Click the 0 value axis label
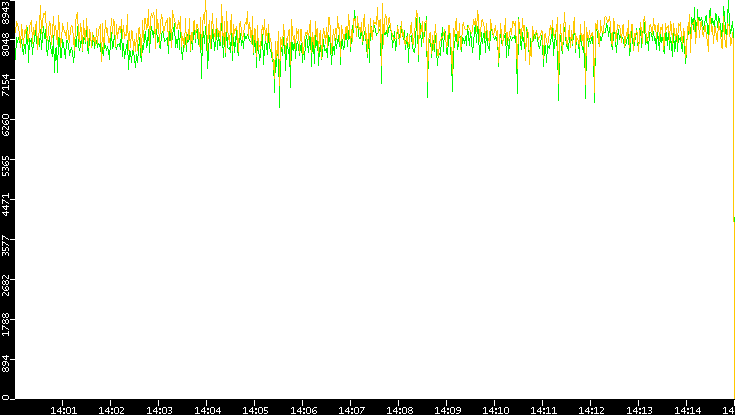Image resolution: width=735 pixels, height=415 pixels. pyautogui.click(x=6, y=398)
